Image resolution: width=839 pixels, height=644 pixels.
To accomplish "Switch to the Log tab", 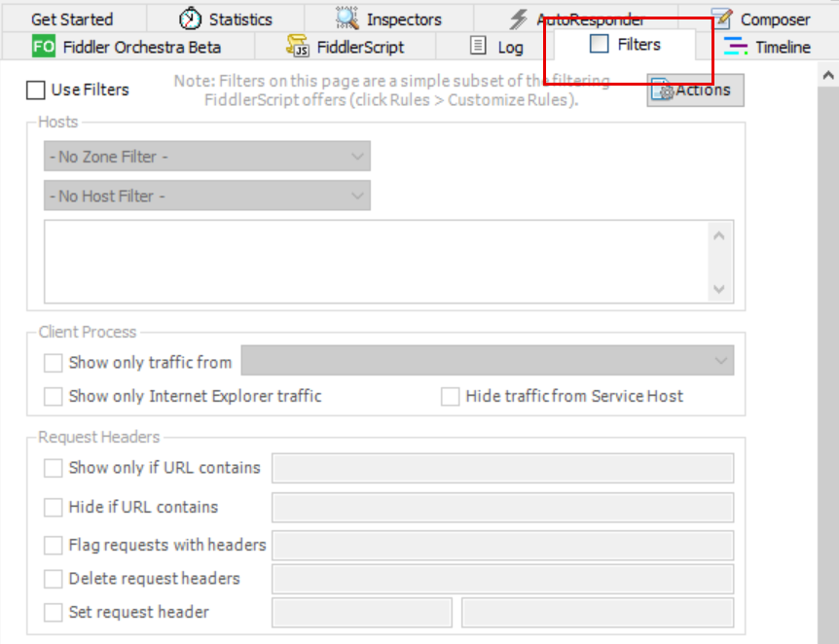I will (495, 47).
